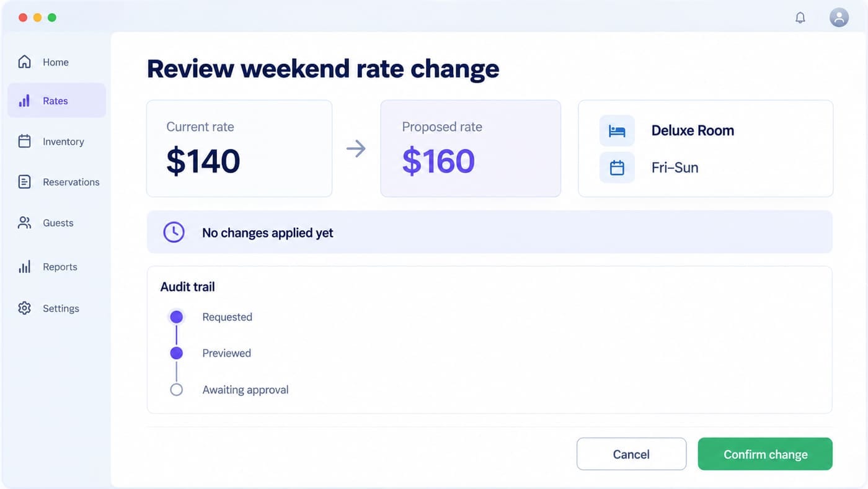The image size is (868, 489).
Task: Open the notifications bell icon
Action: pos(800,17)
